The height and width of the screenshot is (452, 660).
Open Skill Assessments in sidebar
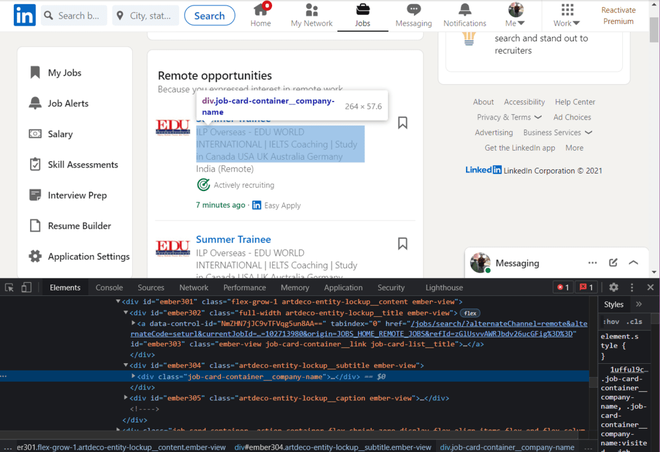click(x=74, y=165)
